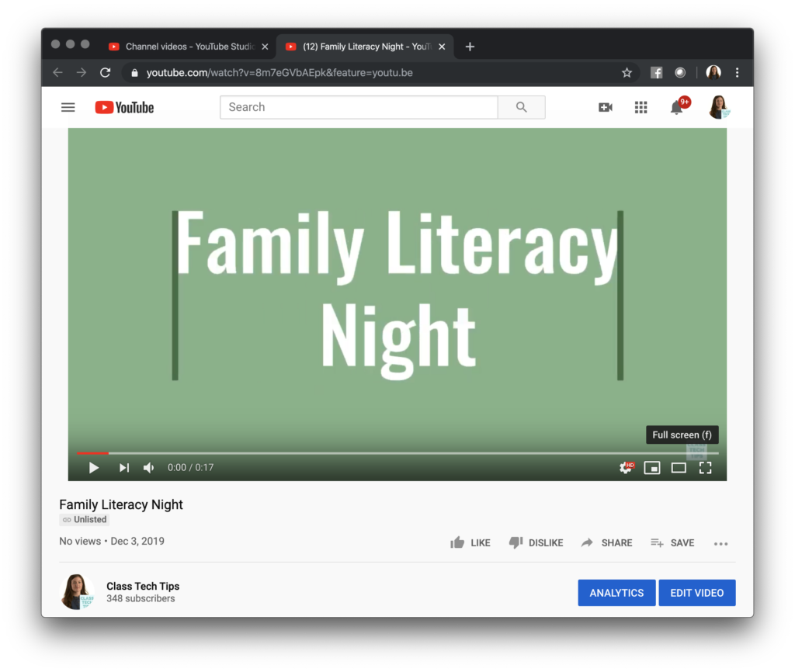Open notifications via the bell icon
795x672 pixels.
(675, 107)
